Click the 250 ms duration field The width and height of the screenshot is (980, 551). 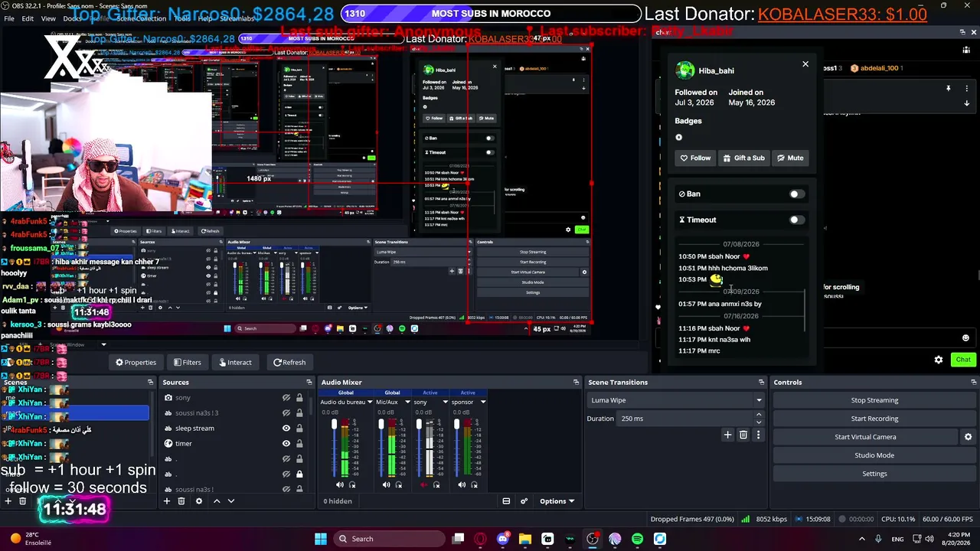684,419
